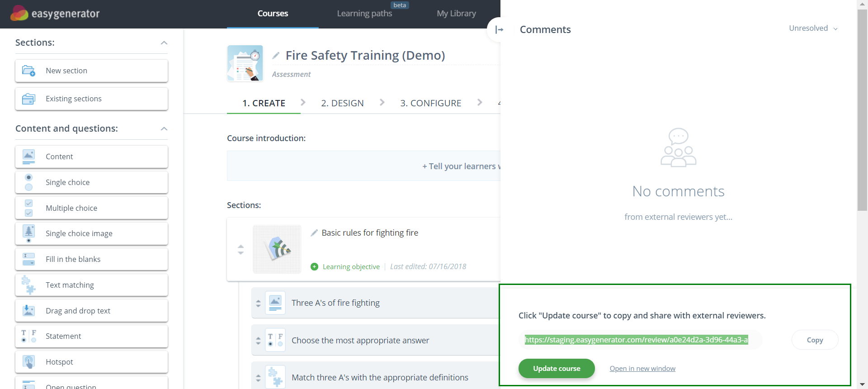Open the Unresolved comments filter dropdown
The height and width of the screenshot is (389, 868).
click(813, 28)
